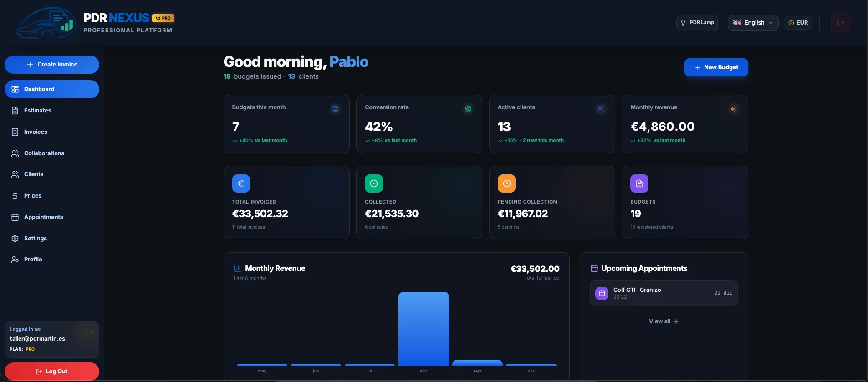Open the English language dropdown

[753, 23]
